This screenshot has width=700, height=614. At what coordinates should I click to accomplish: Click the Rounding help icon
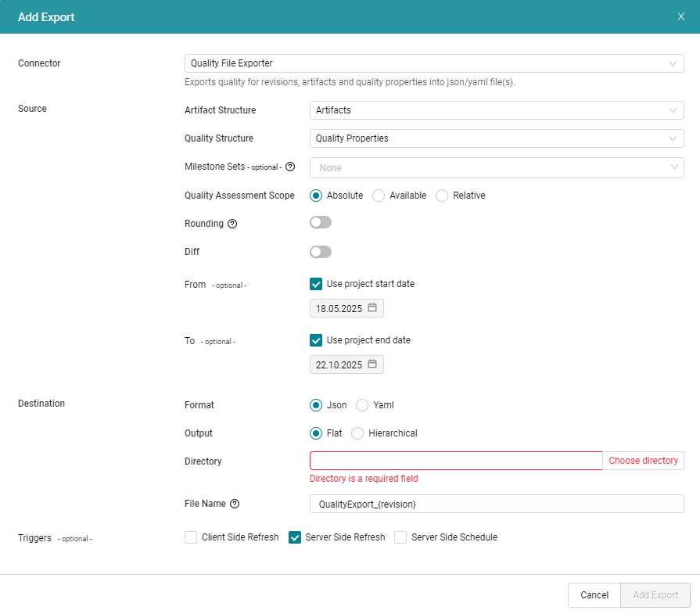pos(232,223)
